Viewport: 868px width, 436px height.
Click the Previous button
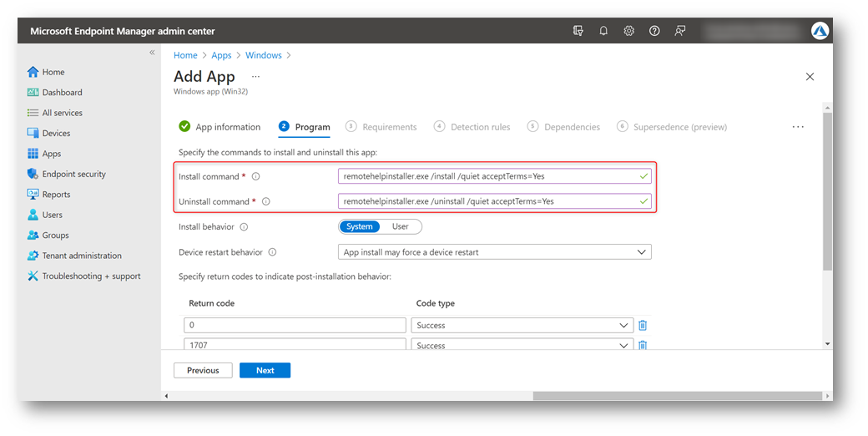pos(203,371)
